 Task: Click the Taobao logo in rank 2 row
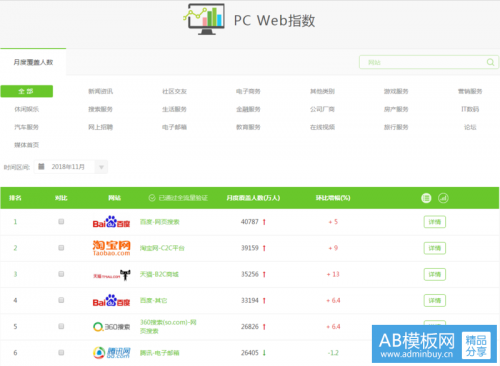tap(111, 248)
